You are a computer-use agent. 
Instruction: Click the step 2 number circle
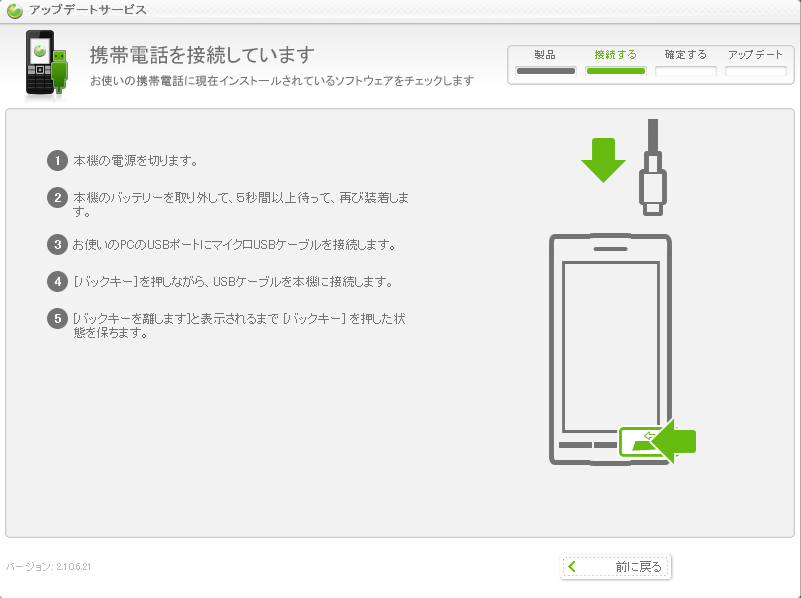pyautogui.click(x=57, y=198)
